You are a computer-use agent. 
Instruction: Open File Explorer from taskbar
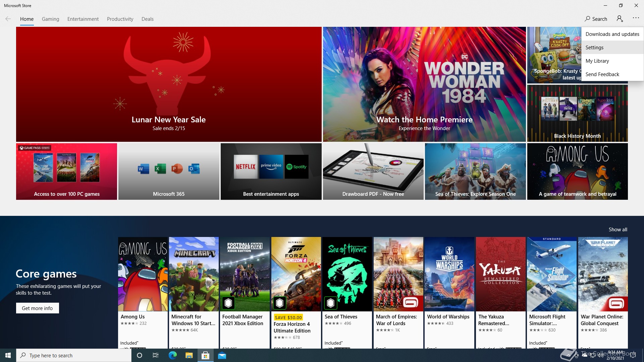click(189, 355)
